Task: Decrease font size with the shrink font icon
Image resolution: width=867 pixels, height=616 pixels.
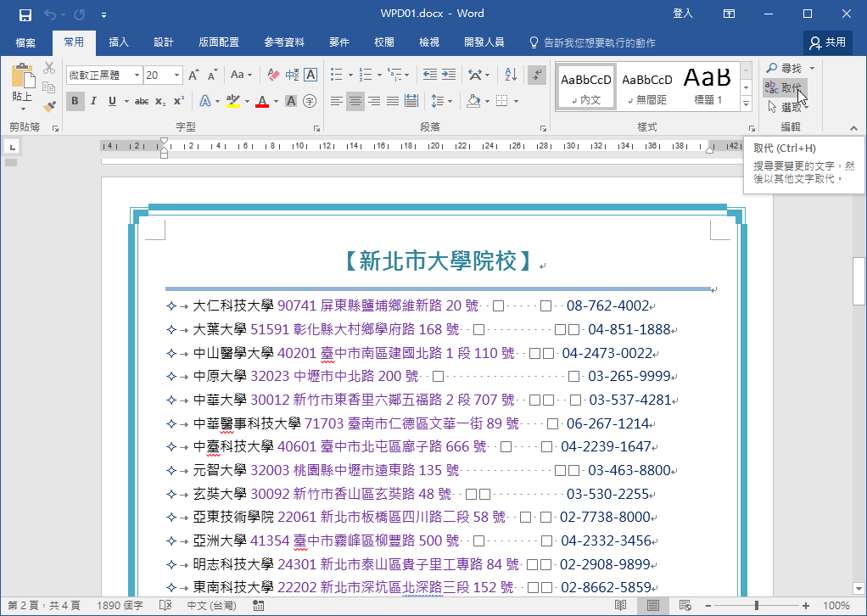Action: click(x=213, y=76)
